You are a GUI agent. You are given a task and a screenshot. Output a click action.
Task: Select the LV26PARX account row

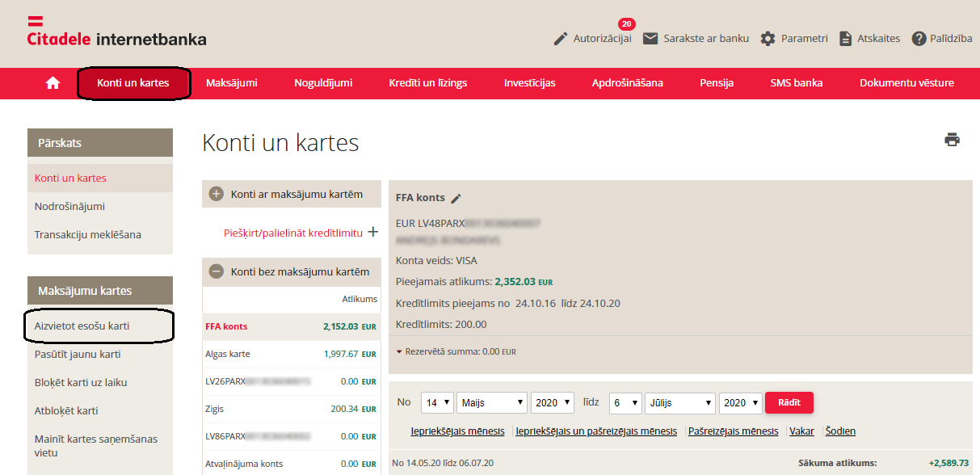[292, 381]
